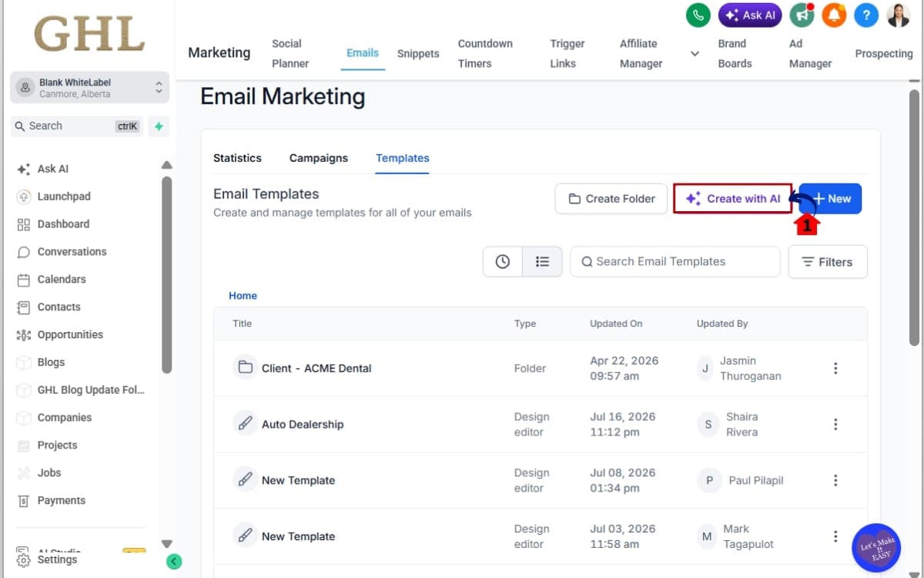Switch to the Statistics tab
The image size is (924, 578).
coord(237,158)
